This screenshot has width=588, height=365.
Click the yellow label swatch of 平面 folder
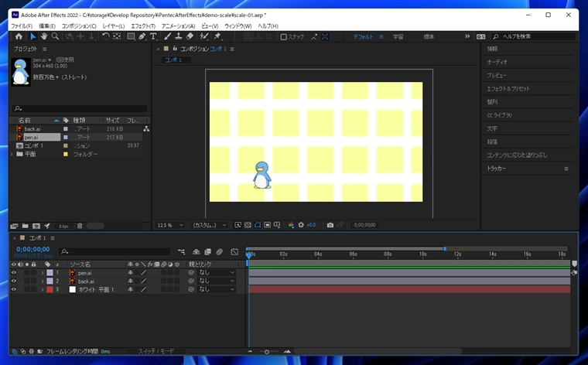(66, 154)
